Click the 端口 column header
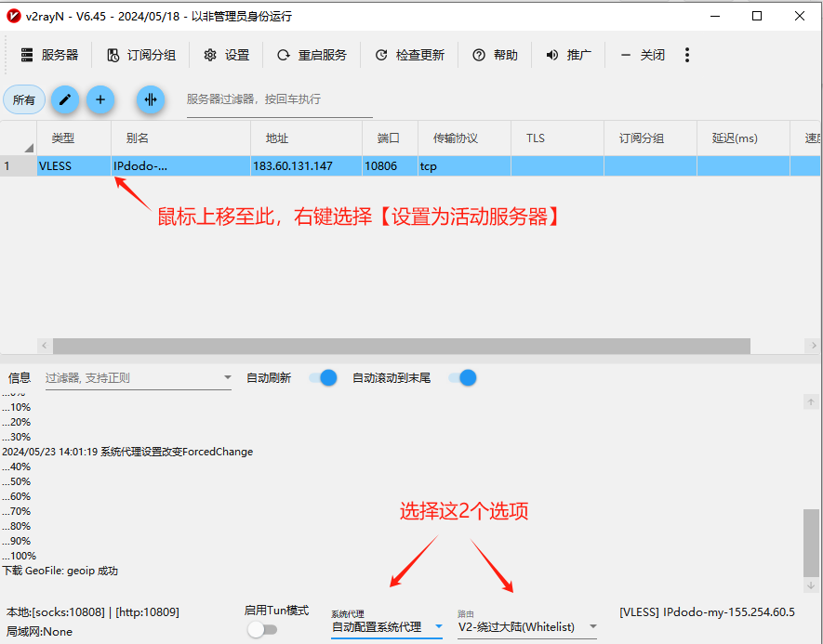The height and width of the screenshot is (644, 823). [390, 138]
